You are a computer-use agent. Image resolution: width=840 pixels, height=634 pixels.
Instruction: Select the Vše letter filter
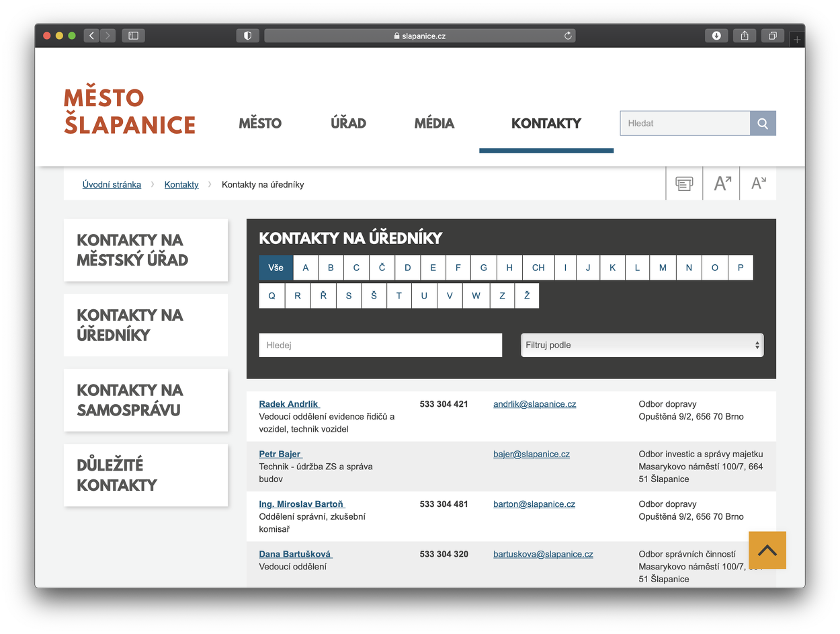coord(276,268)
